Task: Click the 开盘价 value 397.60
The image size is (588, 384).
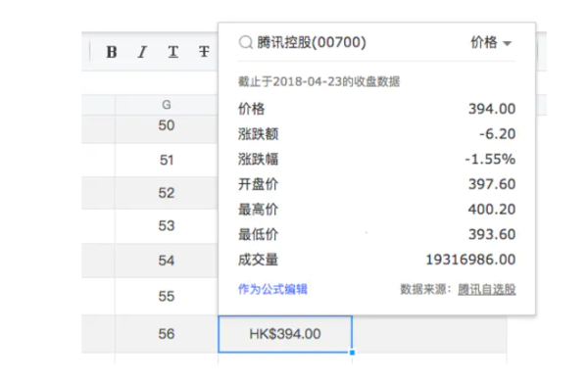Action: pyautogui.click(x=492, y=184)
